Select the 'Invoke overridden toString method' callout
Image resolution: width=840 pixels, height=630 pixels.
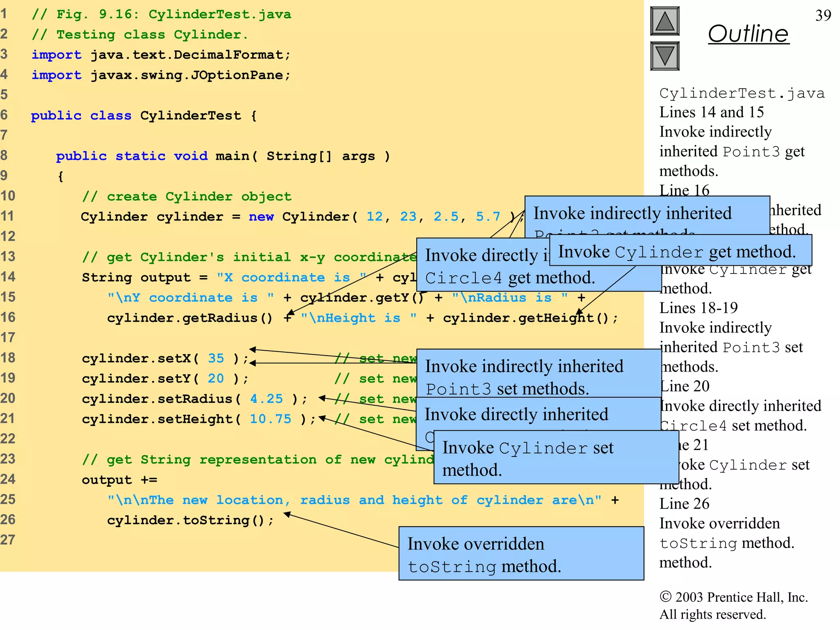coord(521,554)
